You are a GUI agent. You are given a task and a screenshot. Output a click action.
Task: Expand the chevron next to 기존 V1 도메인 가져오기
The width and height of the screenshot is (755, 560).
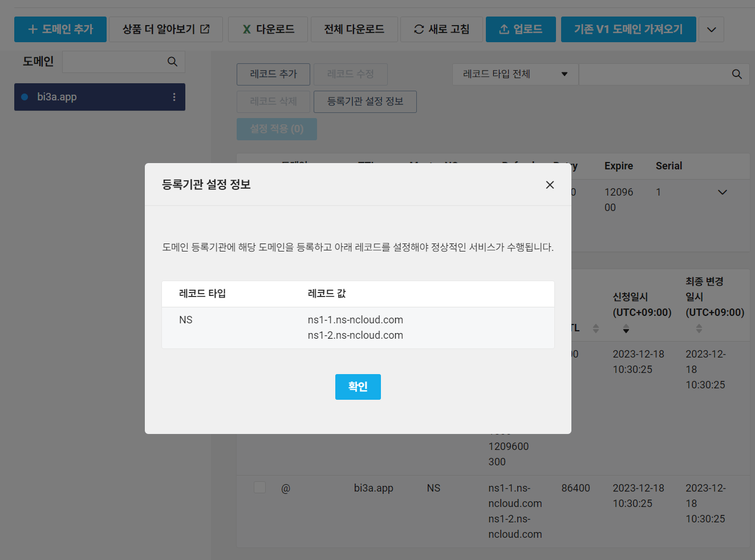(x=711, y=29)
